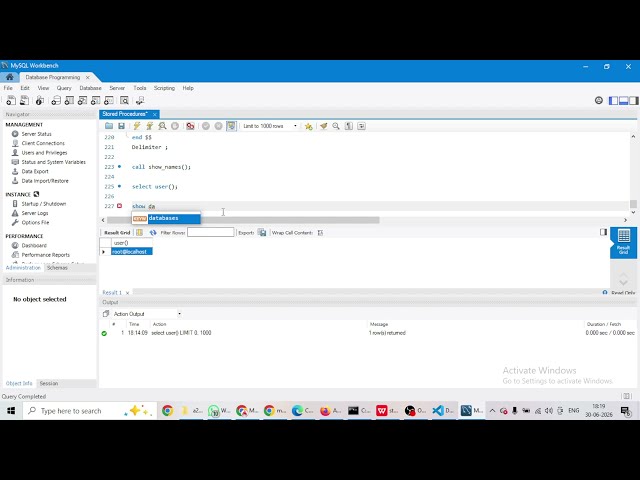
Task: Toggle word wrap in editor toolbar
Action: click(361, 126)
